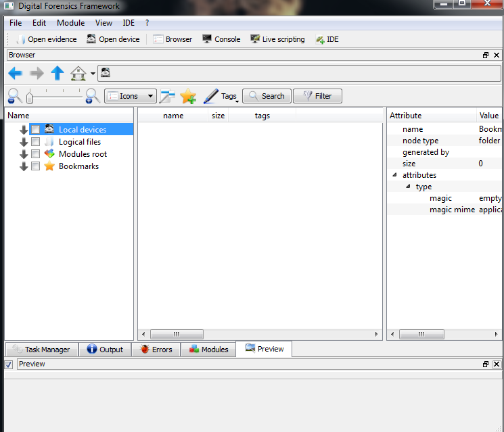Collapse the attributes row in attribute panel
The image size is (504, 432).
point(394,174)
